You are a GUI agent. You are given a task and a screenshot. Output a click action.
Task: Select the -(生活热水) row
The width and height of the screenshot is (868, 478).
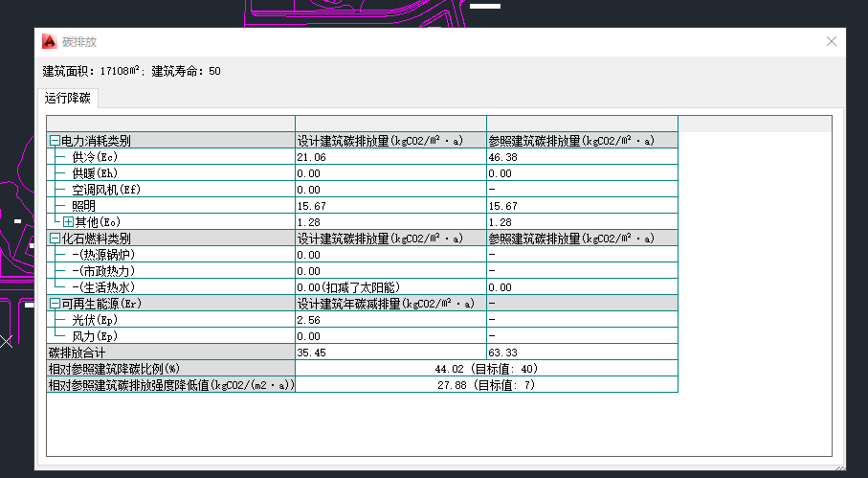click(102, 287)
